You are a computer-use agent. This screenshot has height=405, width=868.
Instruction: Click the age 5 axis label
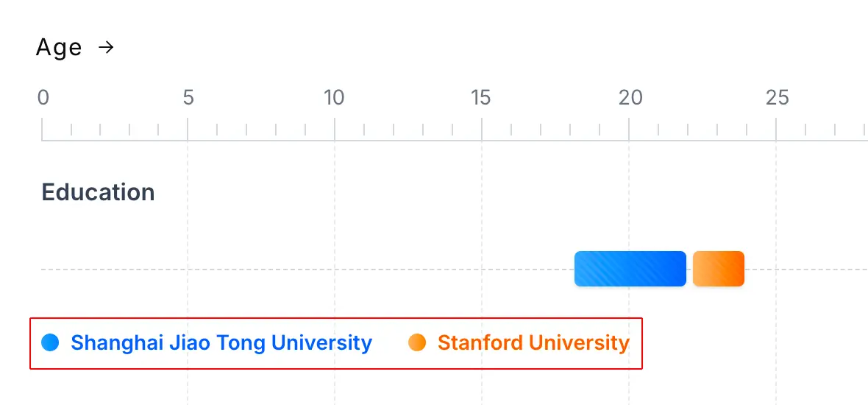(188, 97)
